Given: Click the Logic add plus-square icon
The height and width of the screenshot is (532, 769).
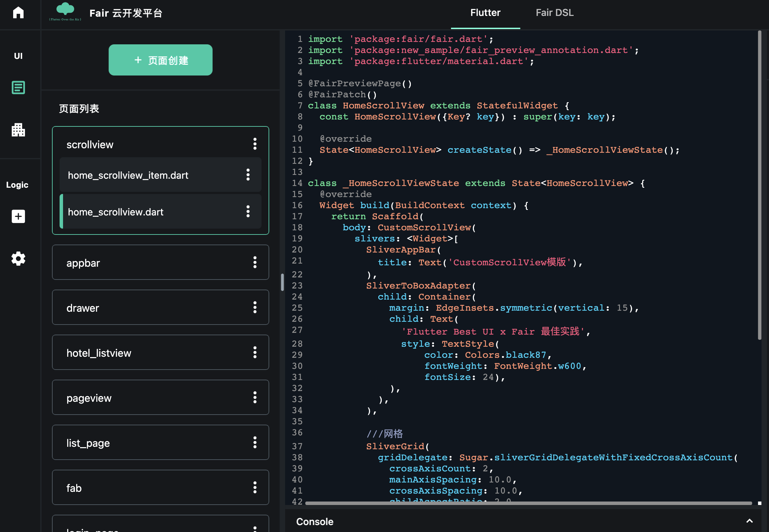Looking at the screenshot, I should 18,216.
